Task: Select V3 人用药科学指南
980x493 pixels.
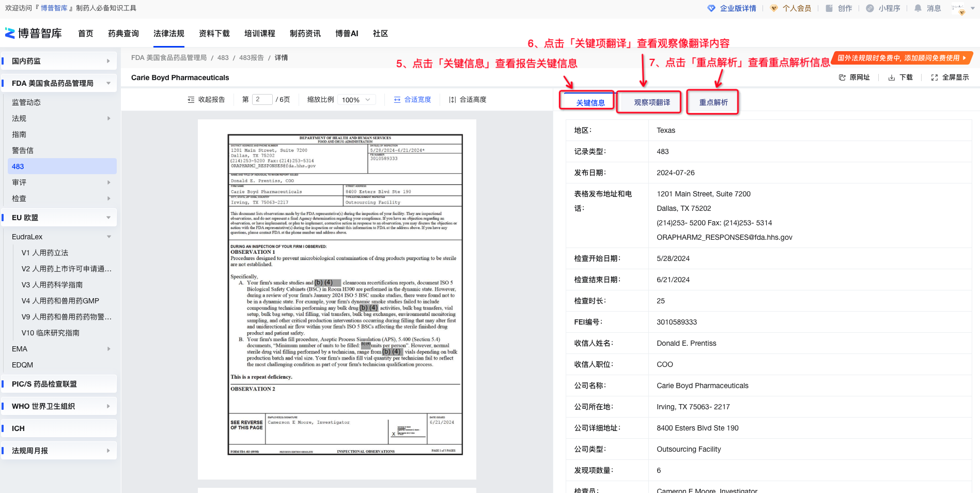Action: (x=52, y=285)
